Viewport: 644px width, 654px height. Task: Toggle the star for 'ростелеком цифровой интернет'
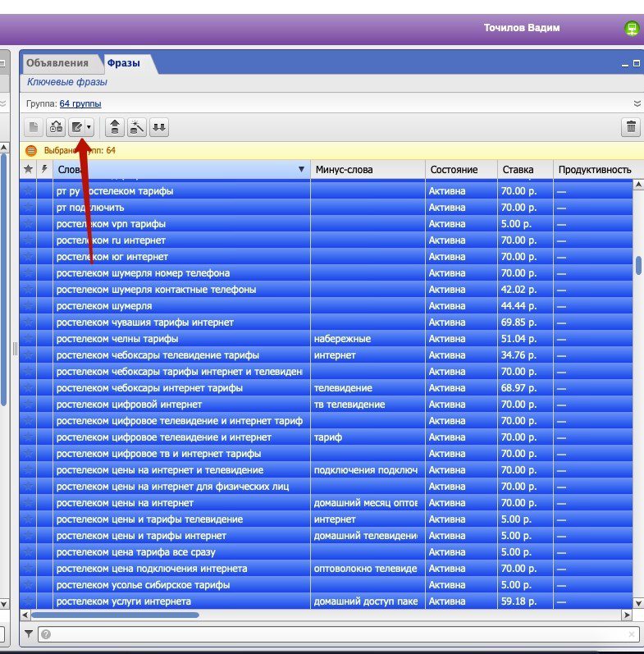coord(28,405)
